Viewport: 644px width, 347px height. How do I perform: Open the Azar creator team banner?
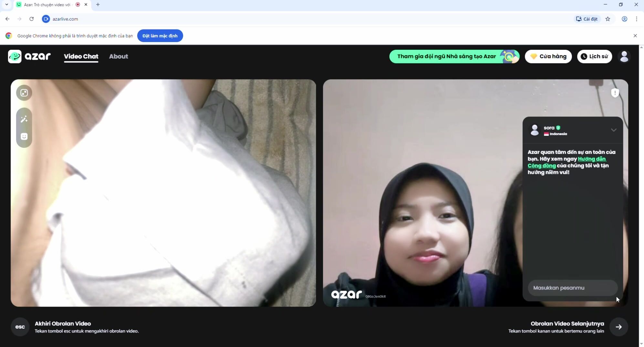click(x=454, y=56)
